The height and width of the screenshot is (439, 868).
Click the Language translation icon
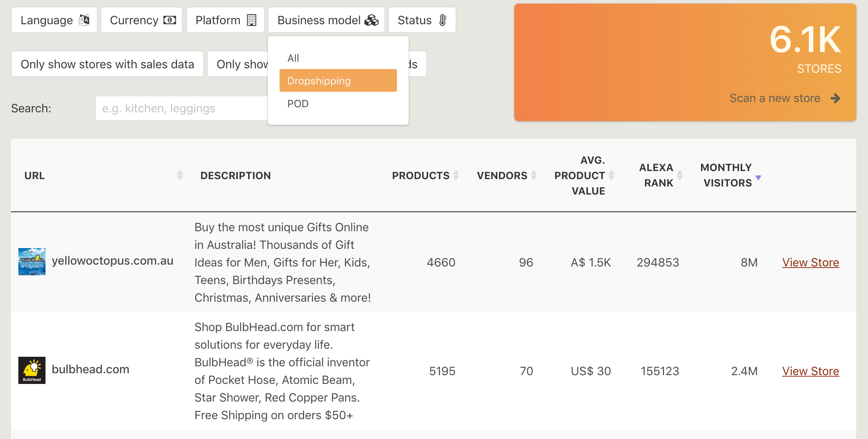coord(84,20)
